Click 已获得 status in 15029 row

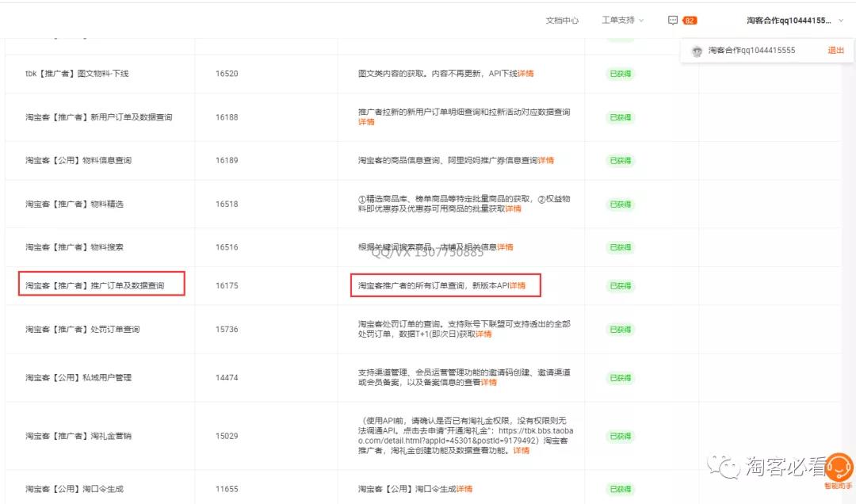[x=620, y=437]
